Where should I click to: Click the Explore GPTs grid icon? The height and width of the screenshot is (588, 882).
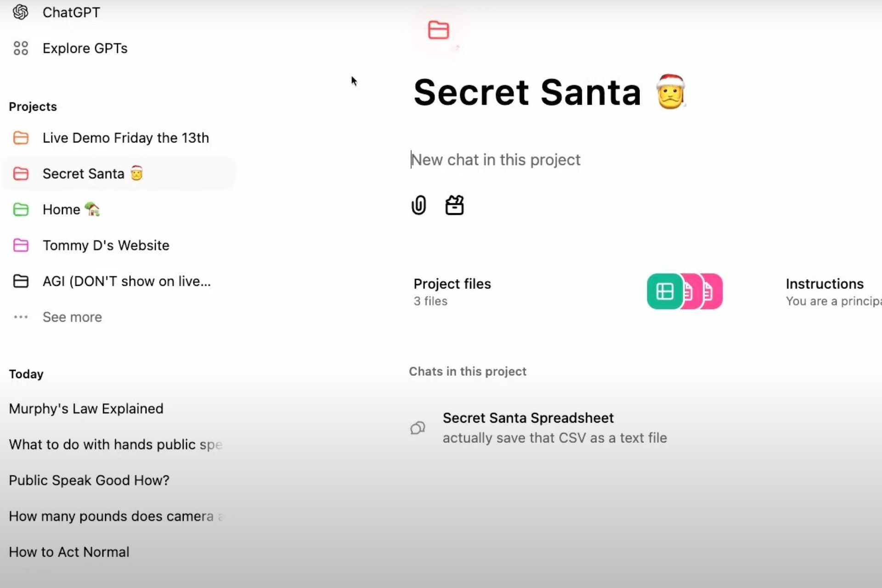pos(20,48)
